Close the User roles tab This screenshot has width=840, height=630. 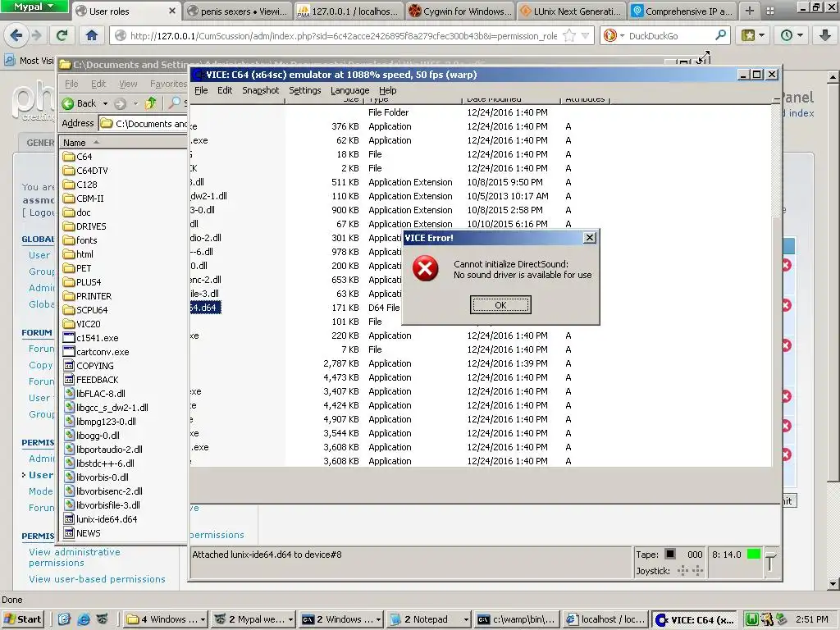coord(172,11)
